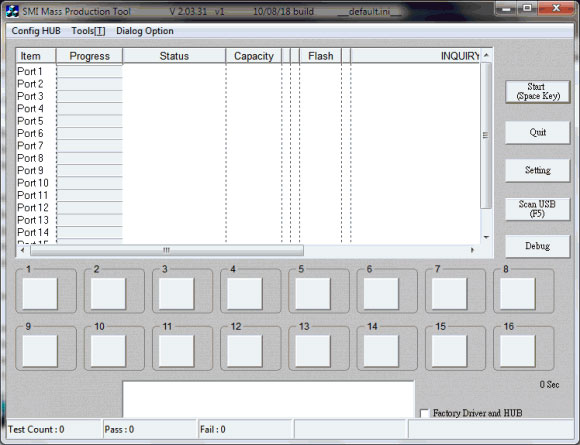Image resolution: width=580 pixels, height=445 pixels.
Task: Click the list's vertical scroll up arrow
Action: pos(486,55)
